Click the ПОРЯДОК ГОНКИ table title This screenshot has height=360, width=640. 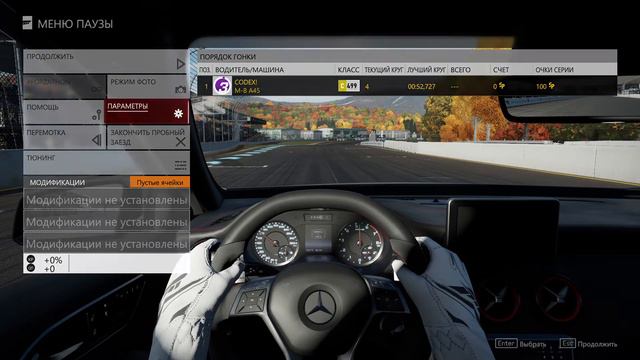tap(228, 57)
